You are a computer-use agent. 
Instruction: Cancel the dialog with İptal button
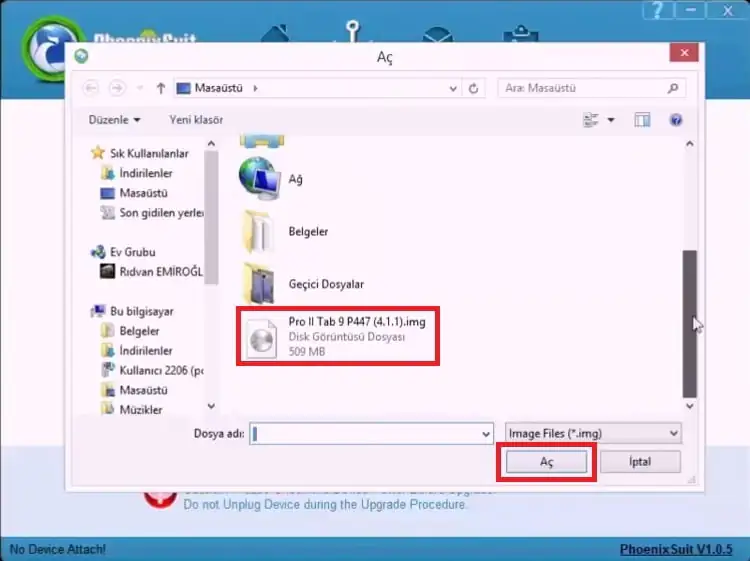click(x=640, y=462)
